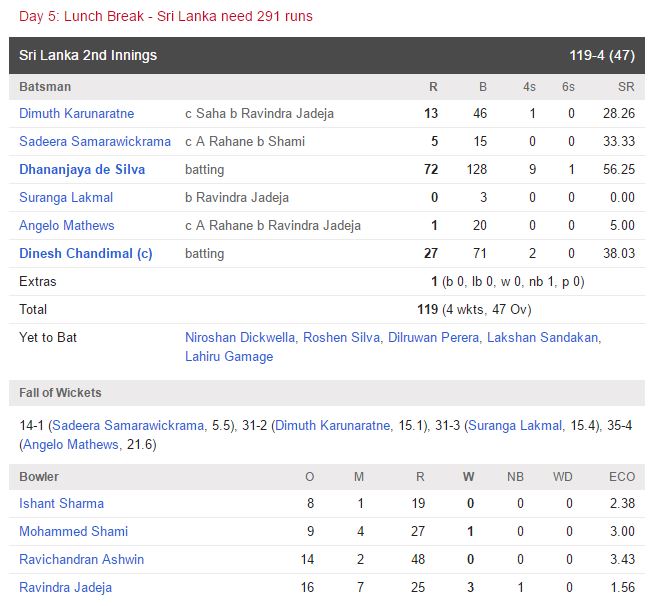Open Dilruwan Perera player page
Screen dimensions: 649x606
(433, 338)
